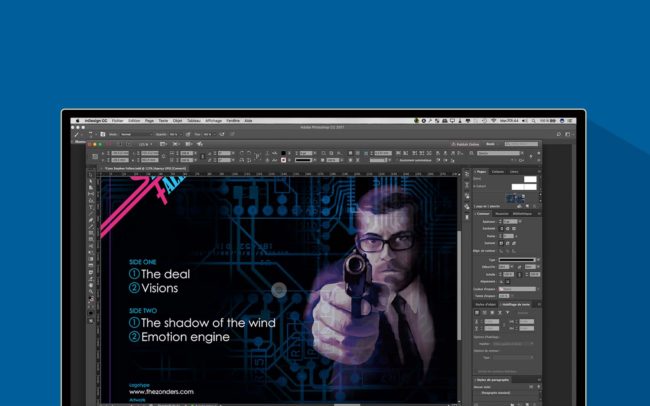The image size is (650, 406).
Task: Open the Photoshop Mode Normal dropdown
Action: (135, 134)
